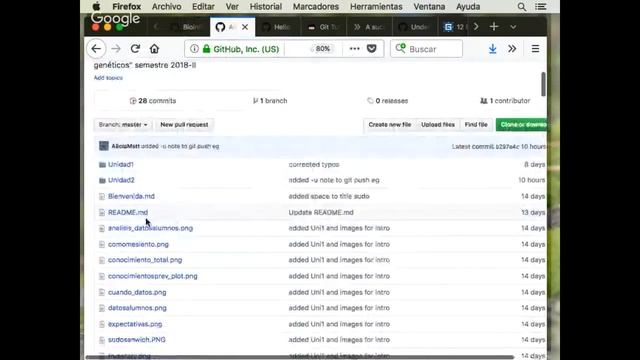Click the green padlock security icon
640x360 pixels.
coord(207,49)
